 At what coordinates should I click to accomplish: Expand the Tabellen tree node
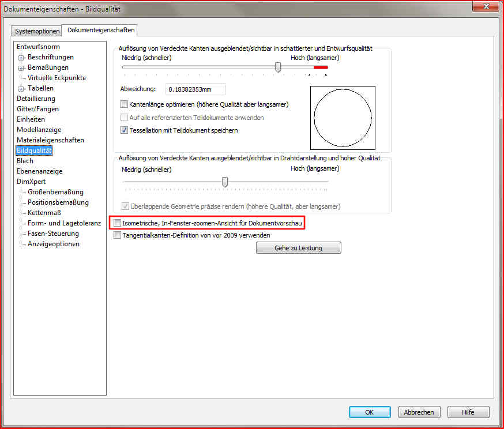[21, 89]
